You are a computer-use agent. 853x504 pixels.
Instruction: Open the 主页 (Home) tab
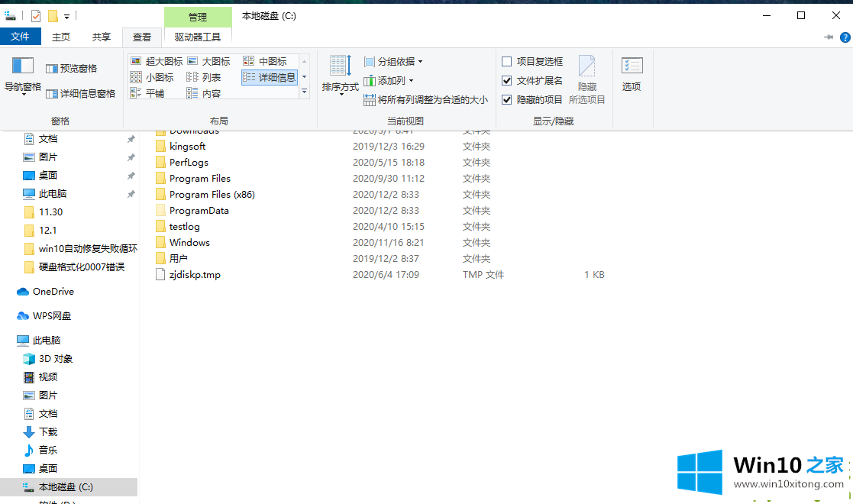(61, 37)
